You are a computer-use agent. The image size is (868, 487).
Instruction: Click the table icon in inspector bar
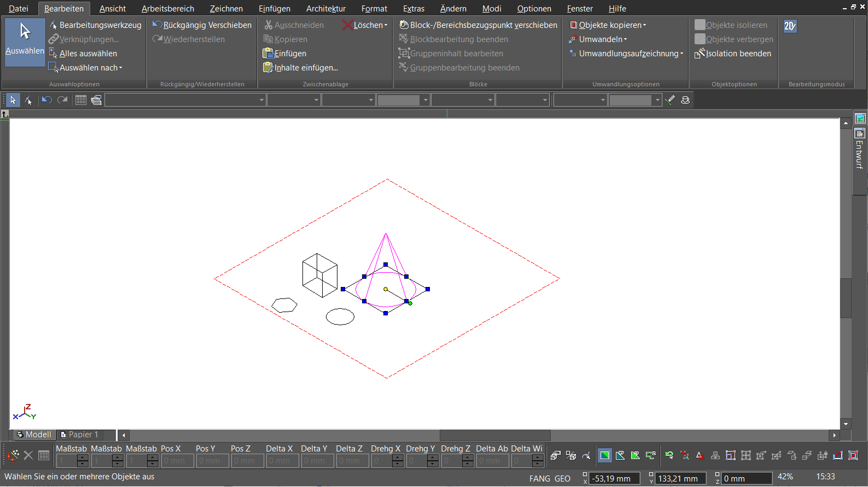tap(44, 455)
